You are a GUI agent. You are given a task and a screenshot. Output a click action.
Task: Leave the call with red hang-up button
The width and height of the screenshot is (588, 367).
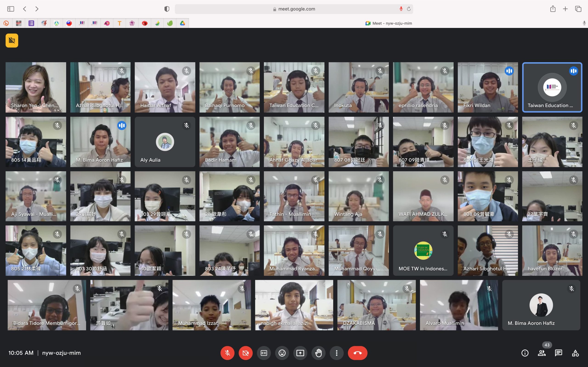click(357, 353)
